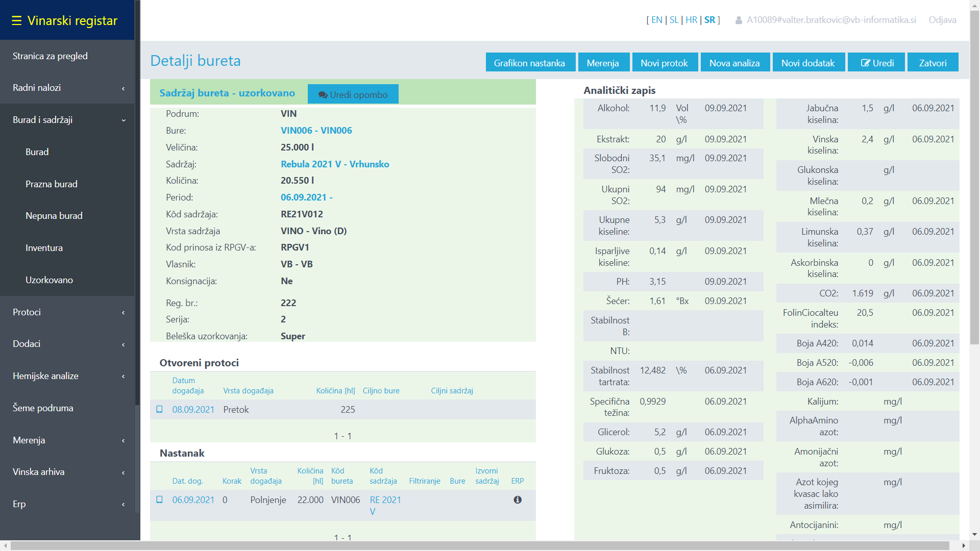Viewport: 980px width, 551px height.
Task: Expand the Protoci menu
Action: tap(67, 312)
